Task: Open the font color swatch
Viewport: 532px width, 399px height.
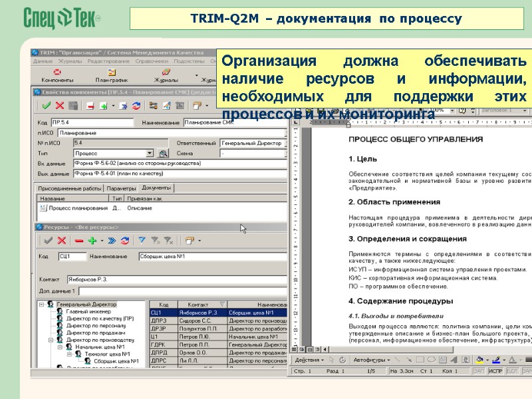Action: pos(512,359)
